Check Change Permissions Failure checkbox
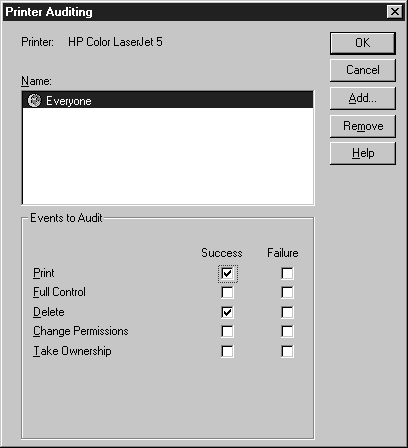This screenshot has height=448, width=408. (287, 331)
